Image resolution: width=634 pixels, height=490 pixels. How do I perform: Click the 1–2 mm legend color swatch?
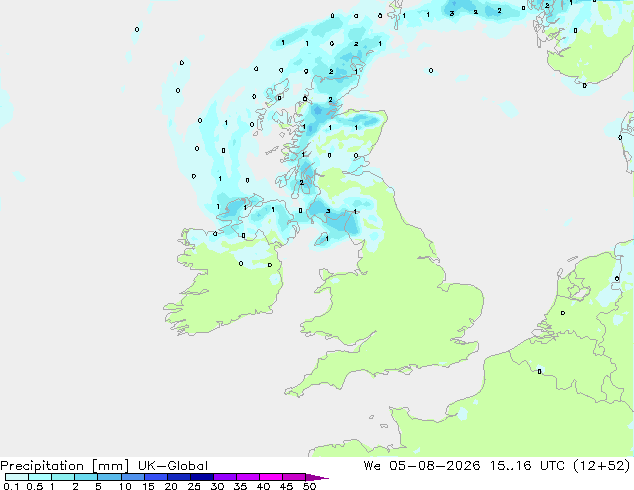pyautogui.click(x=63, y=477)
